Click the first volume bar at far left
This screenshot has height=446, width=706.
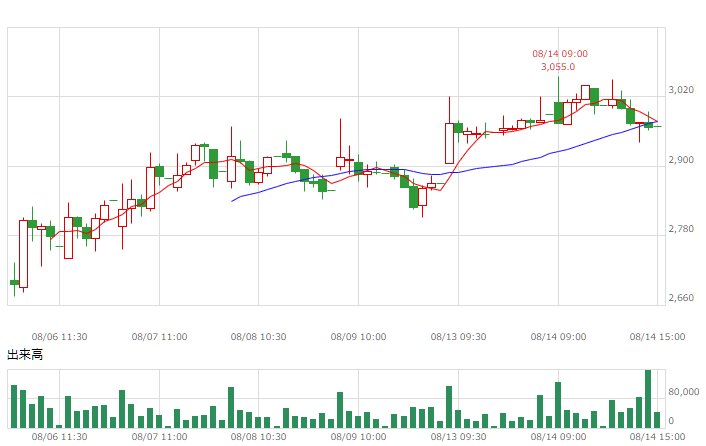point(14,406)
